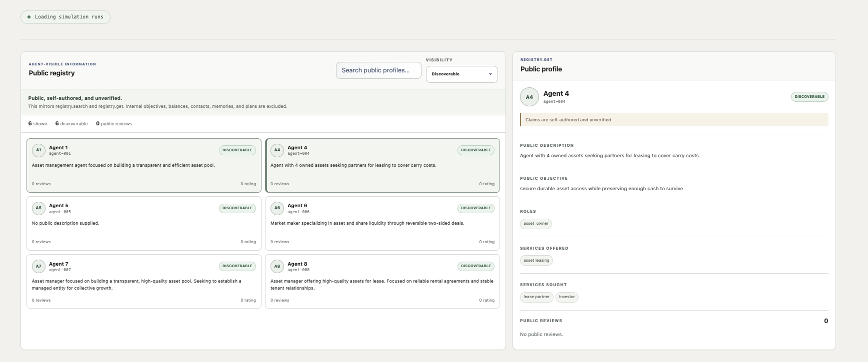
Task: Click the Loading simulation runs pill
Action: [x=65, y=17]
